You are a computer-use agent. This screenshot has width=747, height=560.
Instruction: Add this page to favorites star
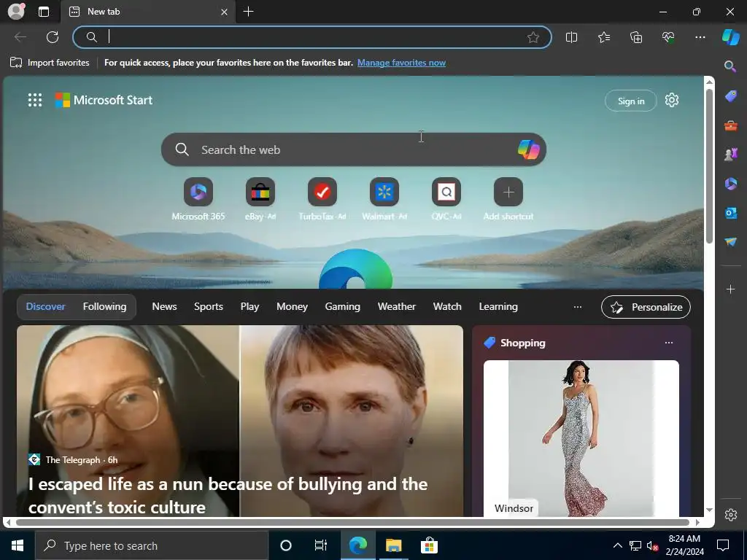[x=533, y=37]
